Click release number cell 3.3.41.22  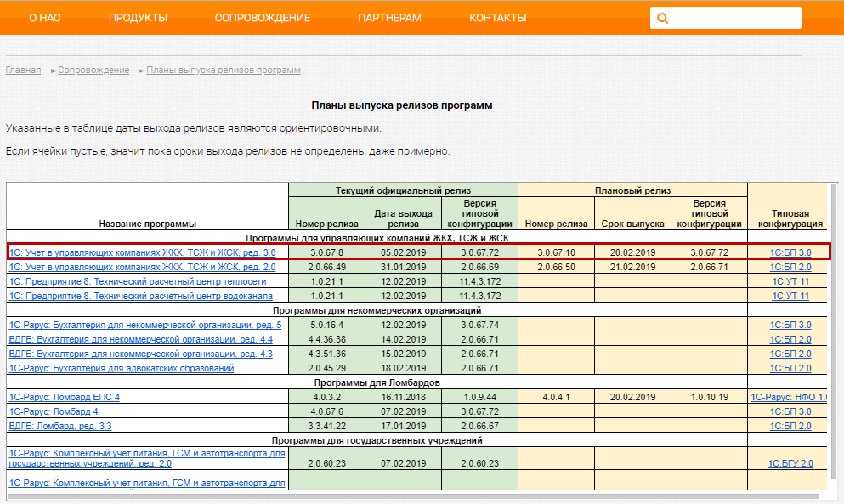click(326, 427)
